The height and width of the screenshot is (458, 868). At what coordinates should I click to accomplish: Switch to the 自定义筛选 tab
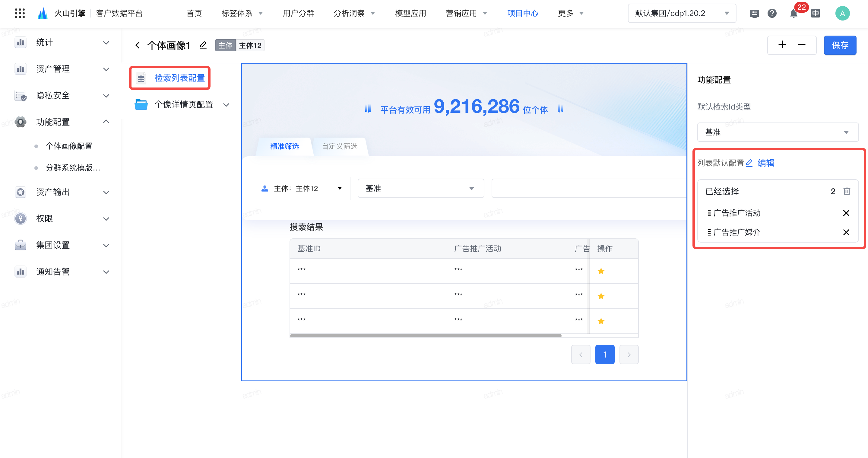pyautogui.click(x=340, y=146)
